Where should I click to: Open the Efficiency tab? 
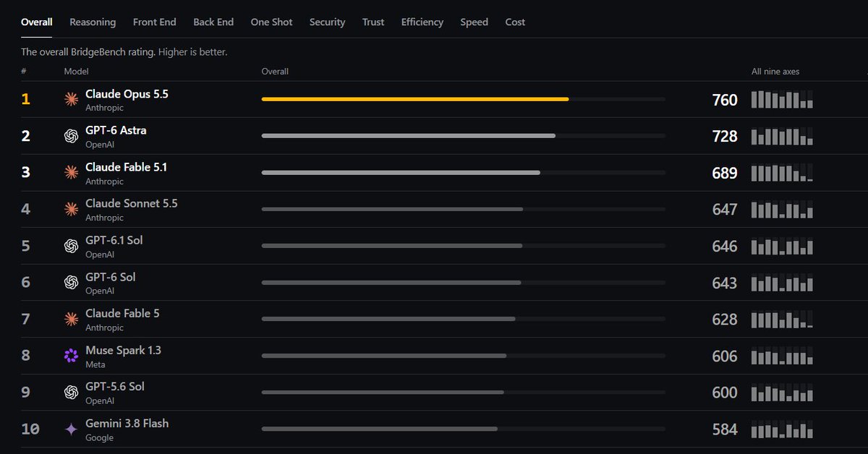[x=422, y=22]
